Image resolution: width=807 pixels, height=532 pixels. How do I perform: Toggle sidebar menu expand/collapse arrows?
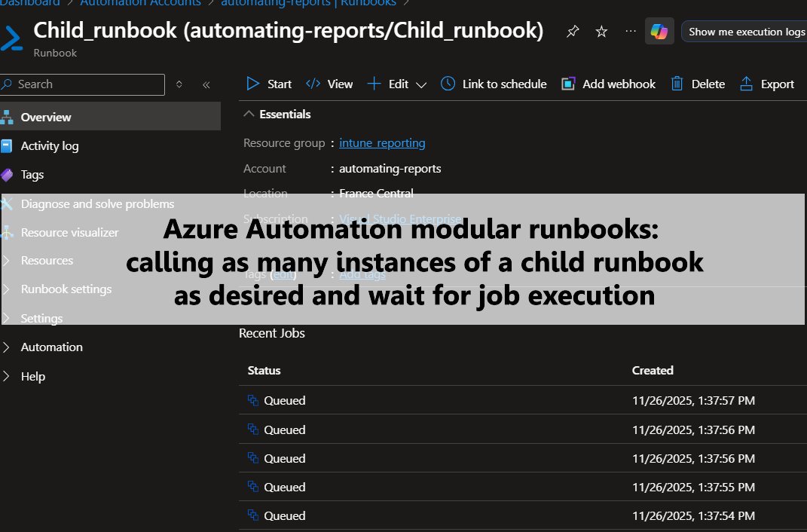(x=179, y=84)
